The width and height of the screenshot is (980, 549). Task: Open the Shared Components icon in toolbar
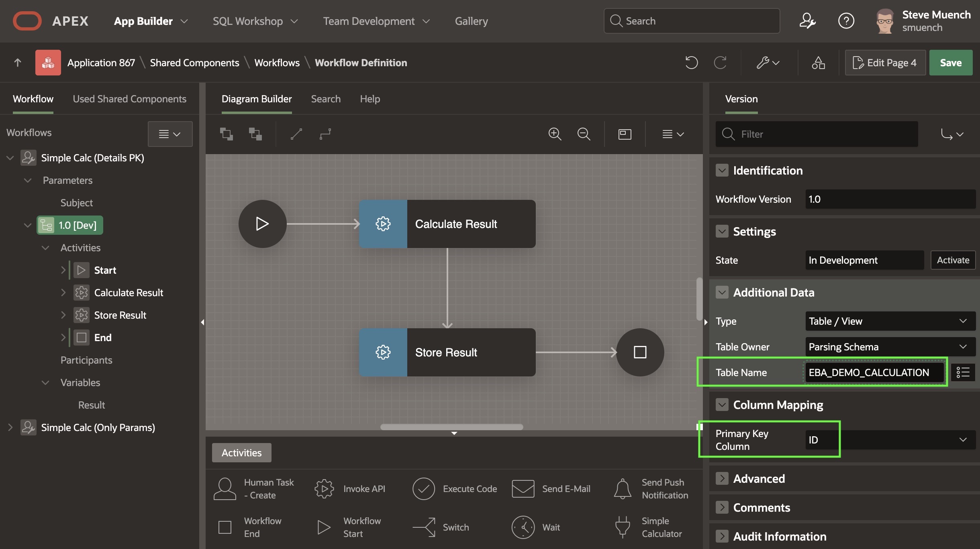pyautogui.click(x=818, y=63)
